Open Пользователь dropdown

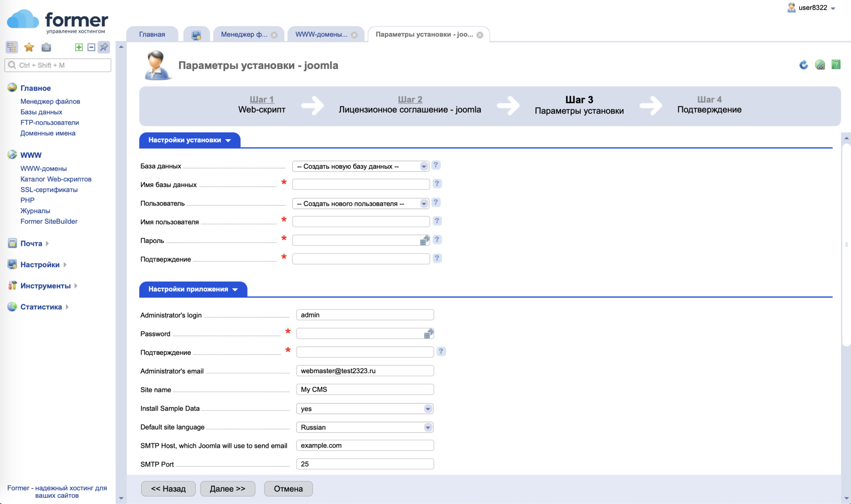coord(360,204)
